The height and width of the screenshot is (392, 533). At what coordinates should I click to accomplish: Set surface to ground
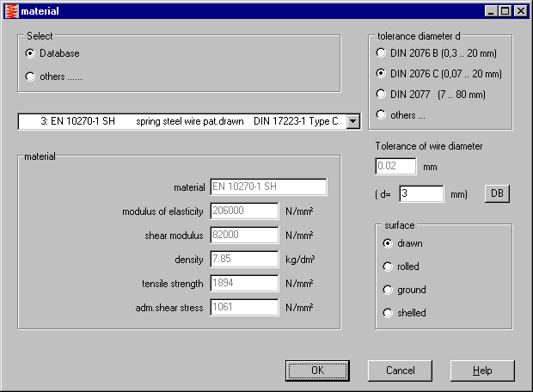[x=389, y=290]
